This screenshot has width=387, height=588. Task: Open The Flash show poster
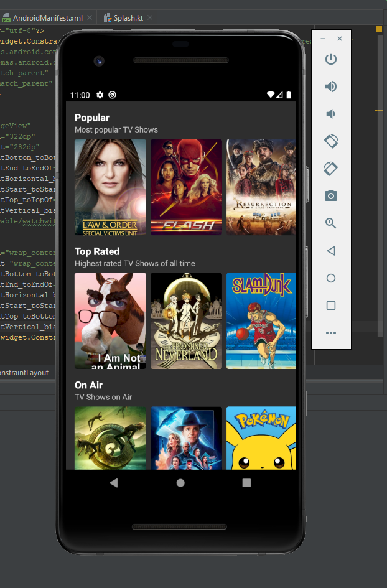[x=187, y=187]
